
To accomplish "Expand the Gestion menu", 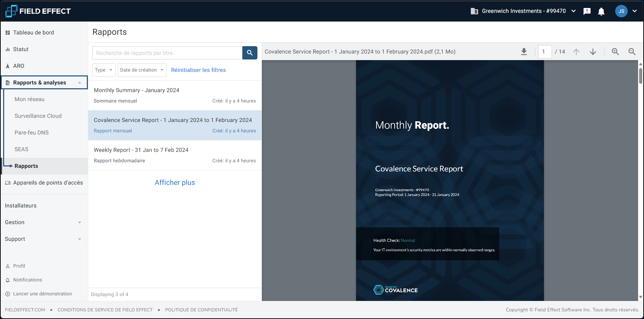I will pyautogui.click(x=80, y=222).
